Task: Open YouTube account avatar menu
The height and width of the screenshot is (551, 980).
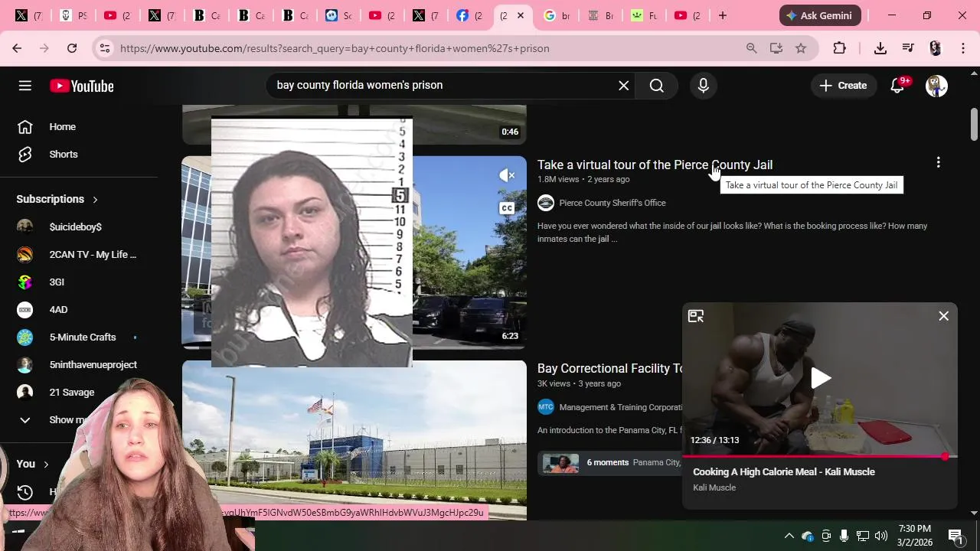Action: point(936,86)
